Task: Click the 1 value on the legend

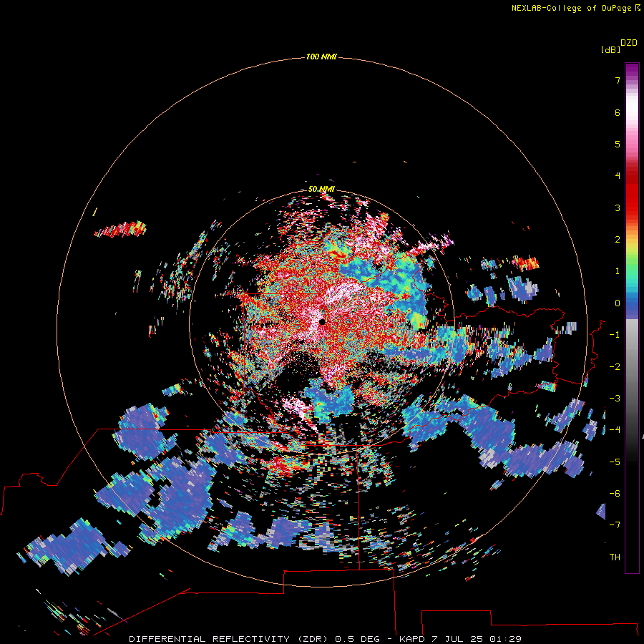Action: (x=618, y=271)
